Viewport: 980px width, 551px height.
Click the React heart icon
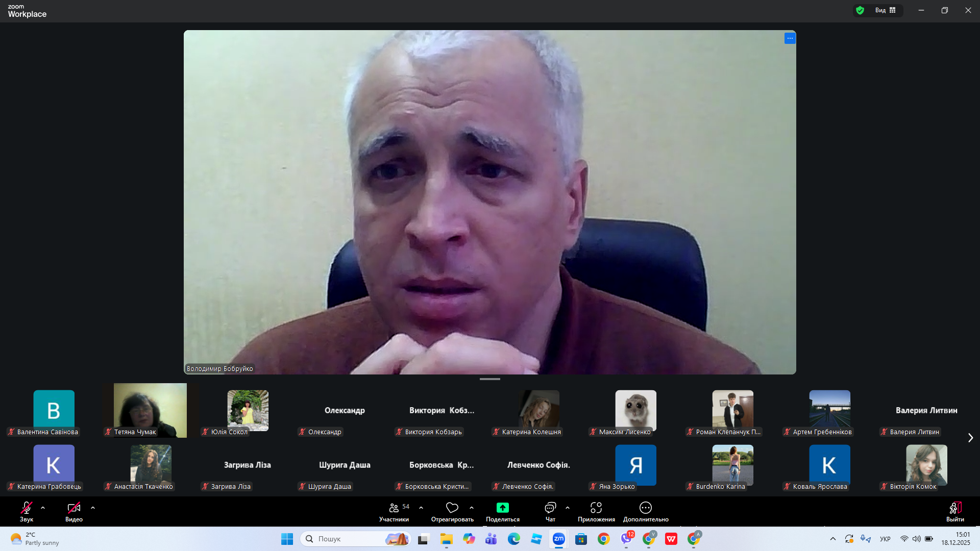452,508
